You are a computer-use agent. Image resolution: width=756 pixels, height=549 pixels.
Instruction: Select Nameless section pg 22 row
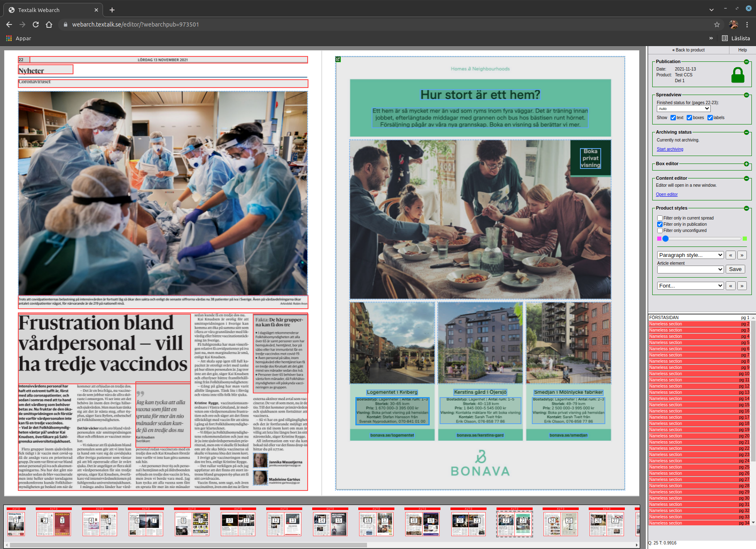pos(699,449)
